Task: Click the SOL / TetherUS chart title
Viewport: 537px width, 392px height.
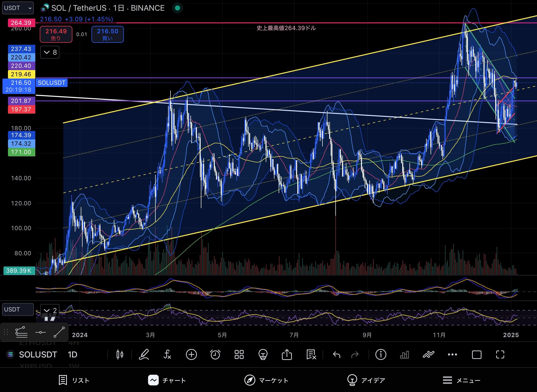Action: [x=108, y=8]
